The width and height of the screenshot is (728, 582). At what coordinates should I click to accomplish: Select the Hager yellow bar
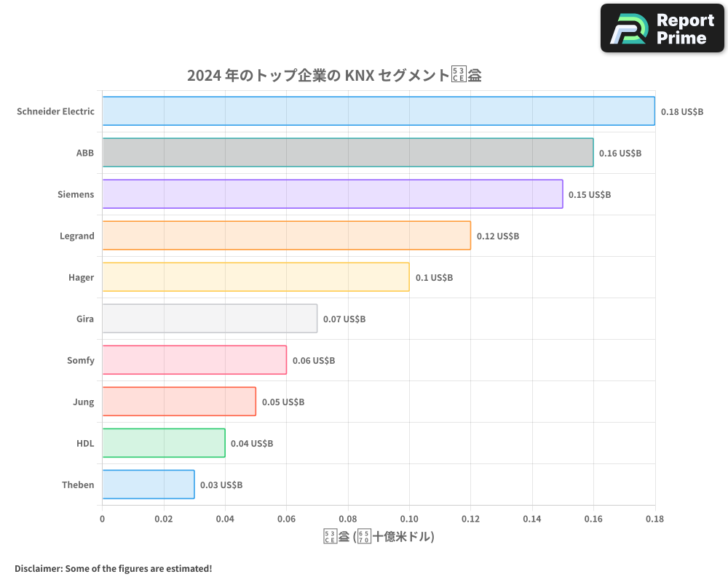tap(256, 277)
